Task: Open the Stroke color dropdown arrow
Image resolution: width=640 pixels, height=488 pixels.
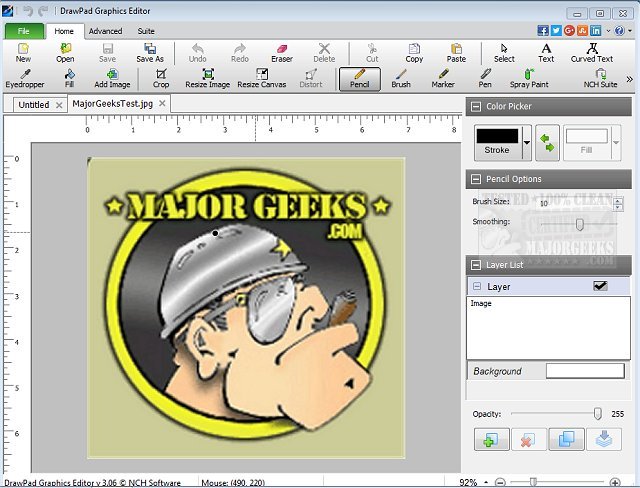Action: (527, 143)
